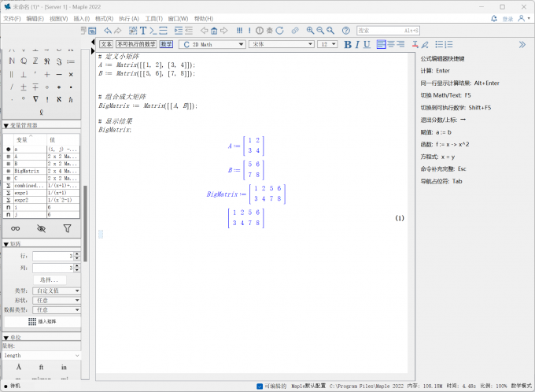Open the 类型 dropdown (自定义值)
The height and width of the screenshot is (392, 535).
click(x=57, y=291)
